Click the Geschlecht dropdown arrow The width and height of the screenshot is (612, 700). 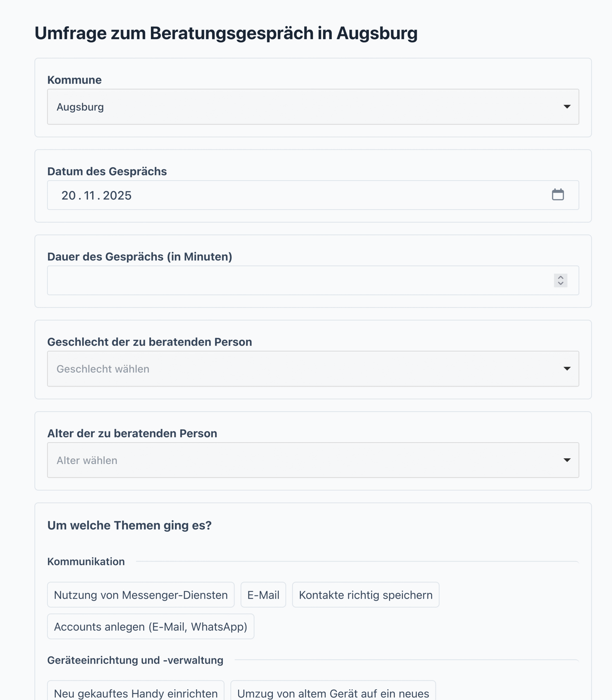[x=567, y=369]
